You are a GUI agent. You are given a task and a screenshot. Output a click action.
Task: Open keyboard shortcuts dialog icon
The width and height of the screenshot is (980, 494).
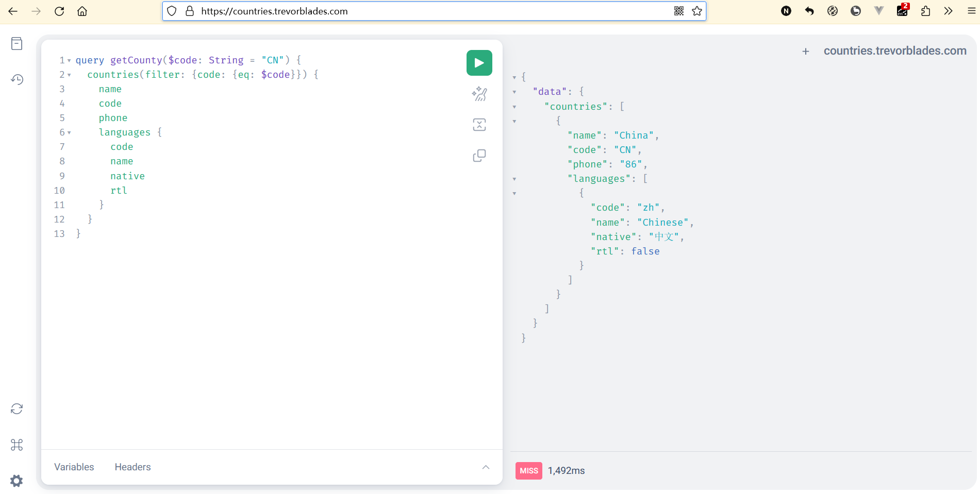click(17, 445)
